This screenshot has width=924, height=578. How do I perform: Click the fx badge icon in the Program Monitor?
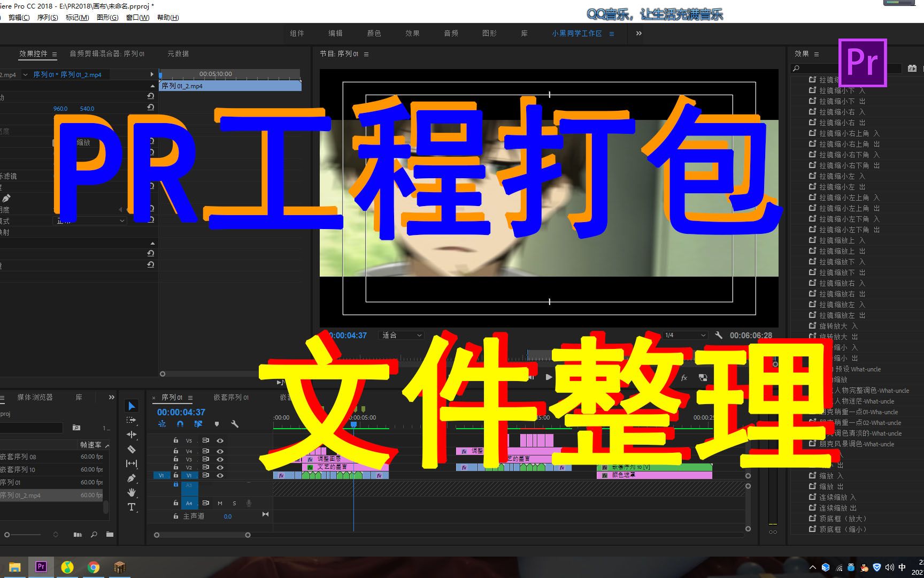pyautogui.click(x=684, y=377)
